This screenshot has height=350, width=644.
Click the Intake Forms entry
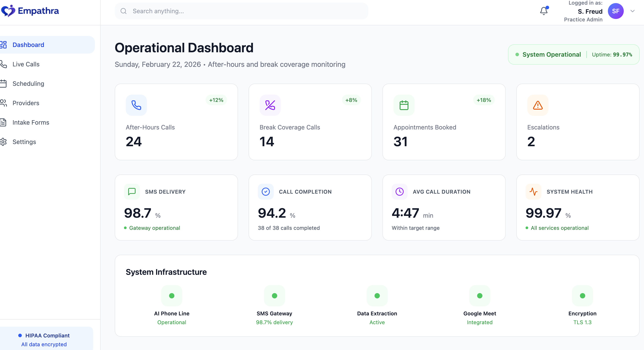[x=31, y=122]
